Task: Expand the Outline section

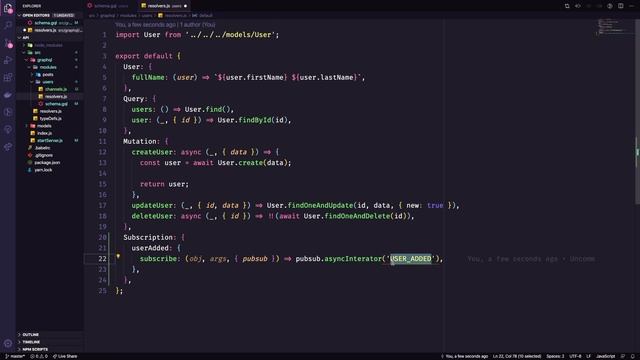Action: 49,335
